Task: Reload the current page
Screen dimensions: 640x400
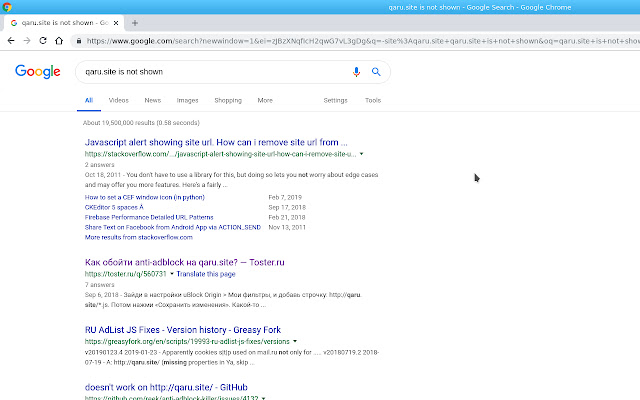Action: pyautogui.click(x=43, y=40)
